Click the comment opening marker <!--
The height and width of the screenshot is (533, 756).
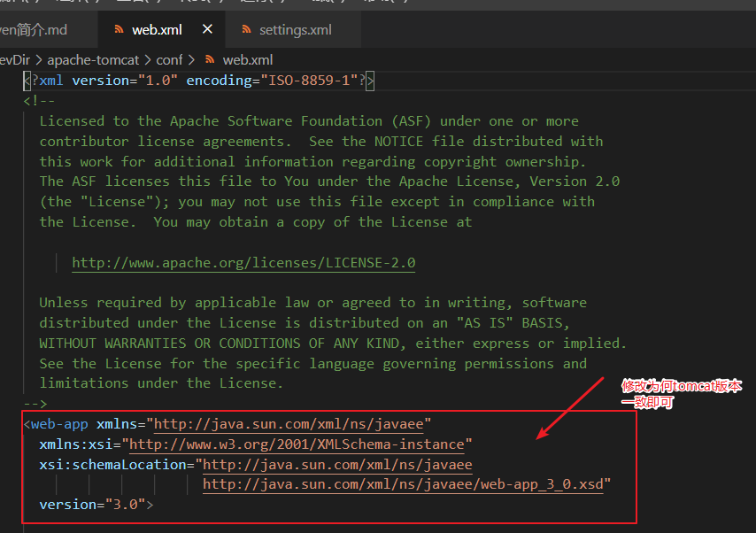(39, 101)
